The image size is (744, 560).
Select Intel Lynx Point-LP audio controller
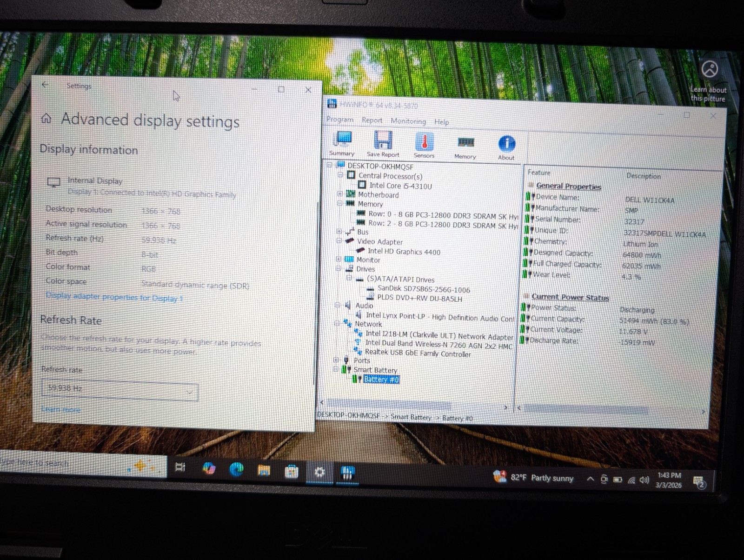coord(440,317)
